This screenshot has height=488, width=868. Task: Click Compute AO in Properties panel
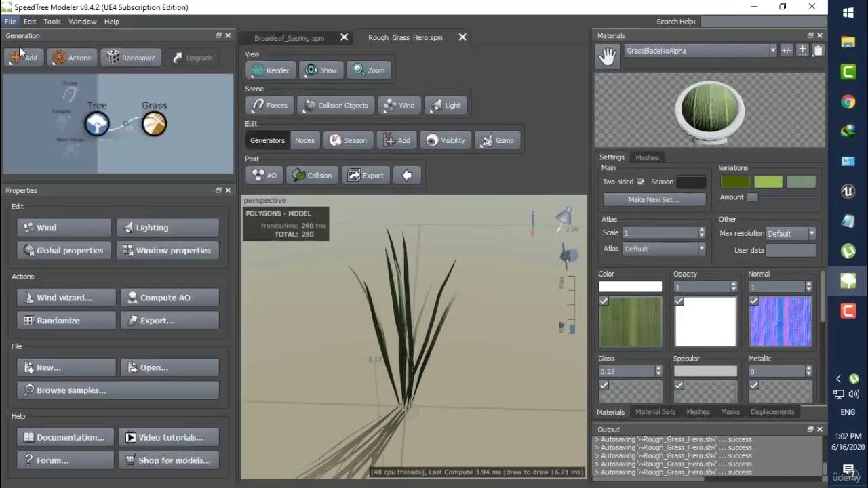pyautogui.click(x=170, y=298)
